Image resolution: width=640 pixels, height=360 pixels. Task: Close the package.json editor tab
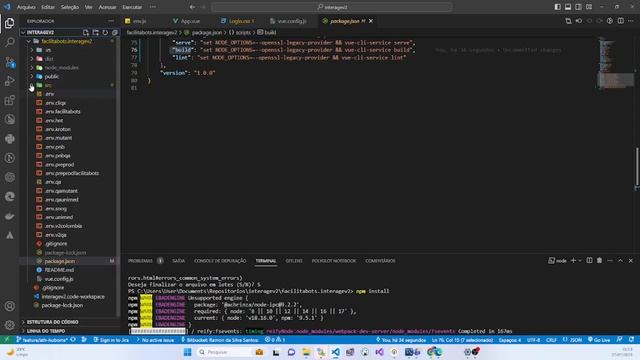(x=371, y=21)
